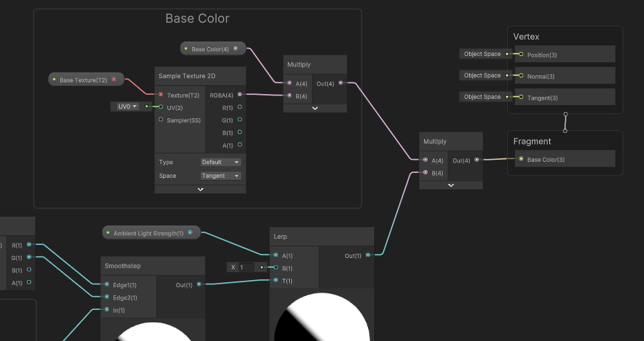
Task: Click the Base Texture property output port
Action: (114, 80)
